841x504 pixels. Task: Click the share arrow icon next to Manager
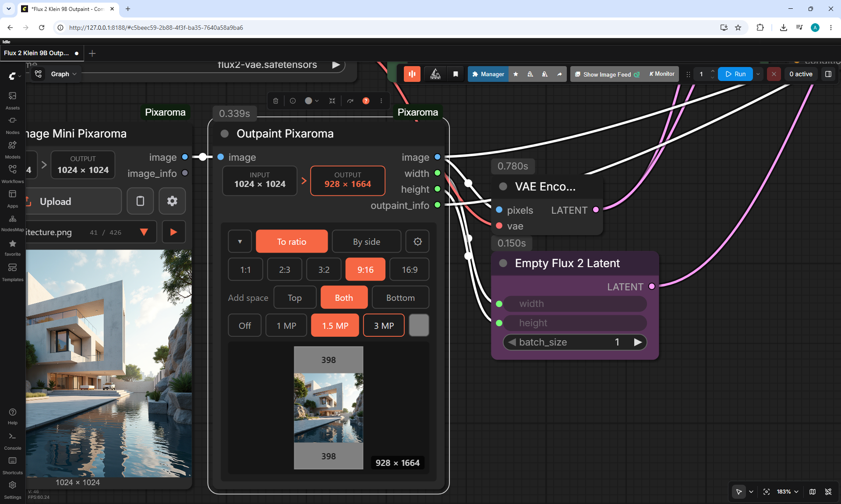[x=559, y=74]
